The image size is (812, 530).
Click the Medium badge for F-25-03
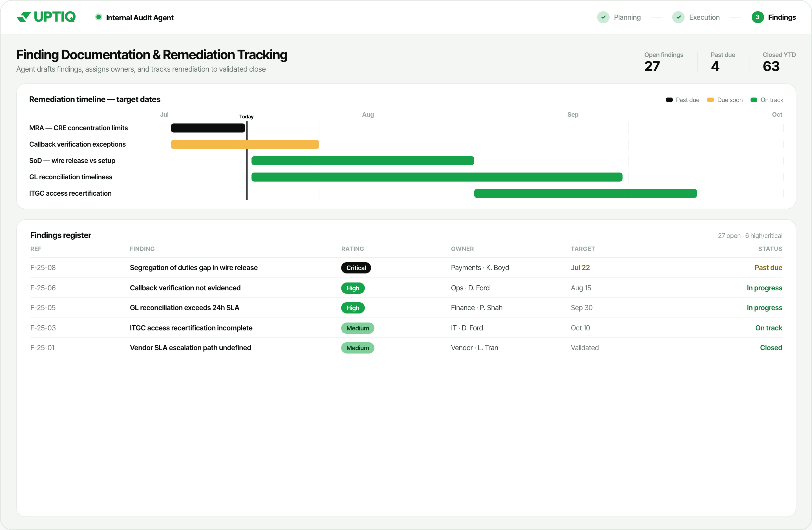[358, 328]
